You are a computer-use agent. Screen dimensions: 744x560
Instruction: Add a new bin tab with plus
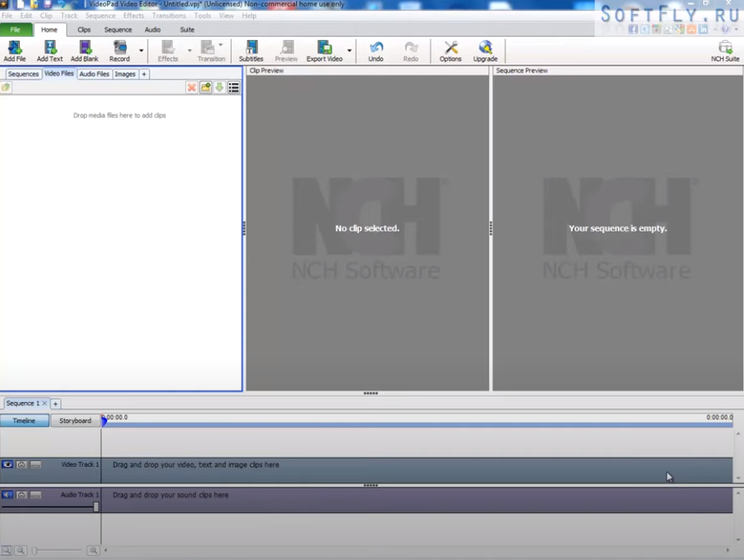[x=144, y=74]
